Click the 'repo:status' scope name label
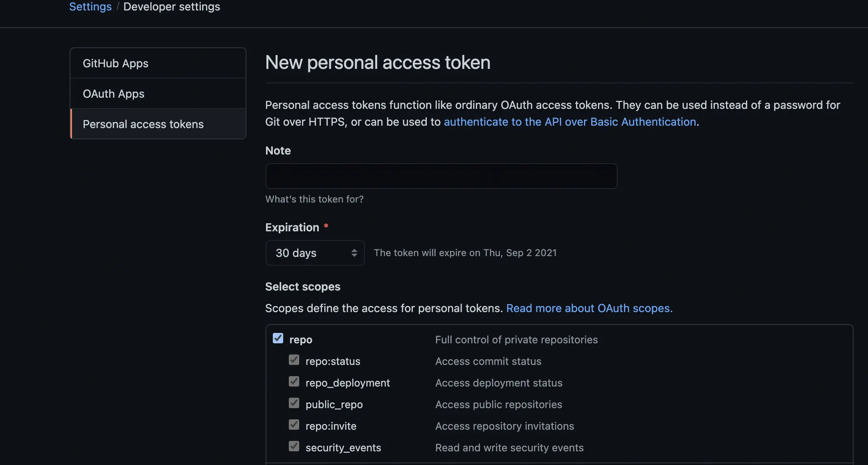This screenshot has width=868, height=465. coord(333,362)
